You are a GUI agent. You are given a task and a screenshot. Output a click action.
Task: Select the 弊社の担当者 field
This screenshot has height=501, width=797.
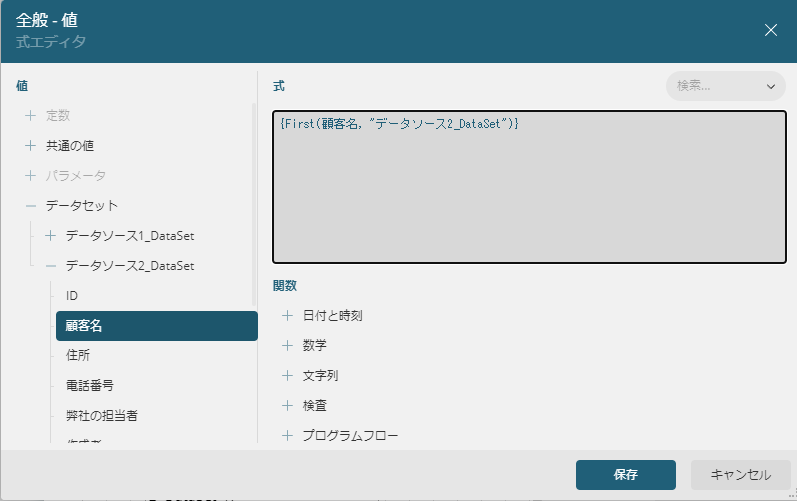(x=101, y=415)
